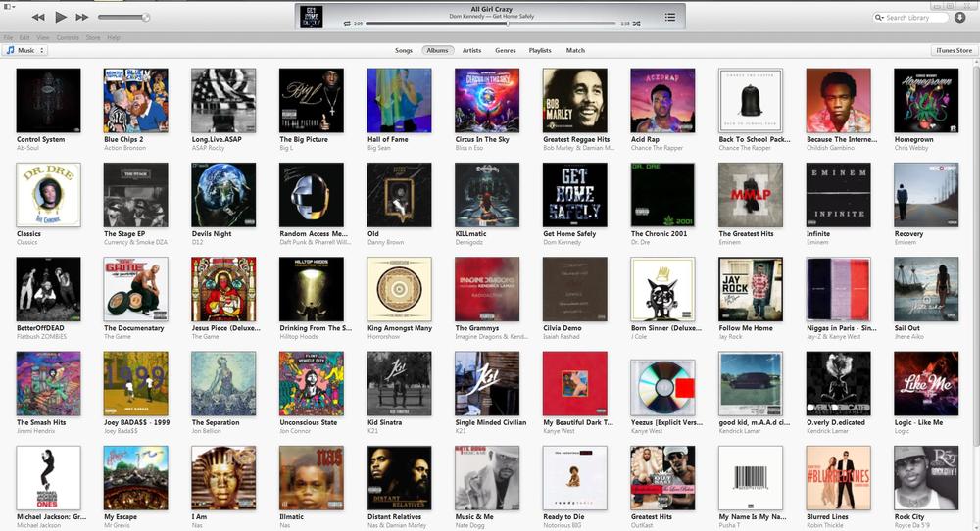Click the 'Unconscious State' album title
The image size is (980, 531).
(x=308, y=422)
